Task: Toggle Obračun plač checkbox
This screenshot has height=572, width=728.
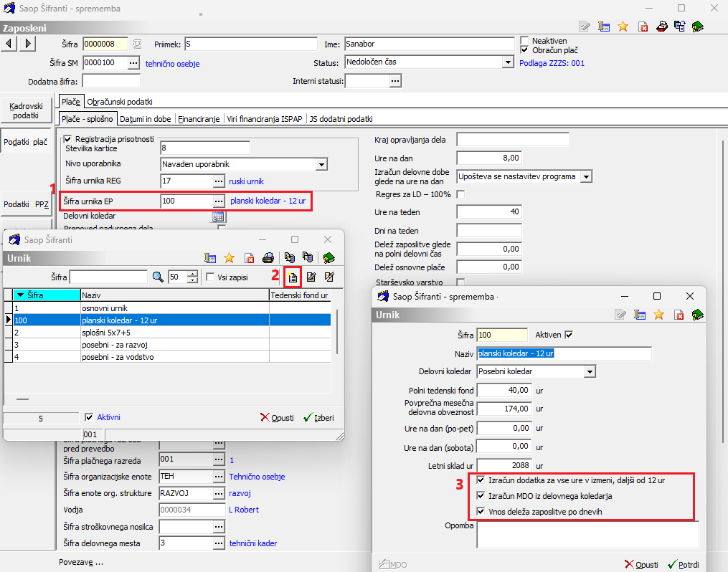Action: click(524, 50)
